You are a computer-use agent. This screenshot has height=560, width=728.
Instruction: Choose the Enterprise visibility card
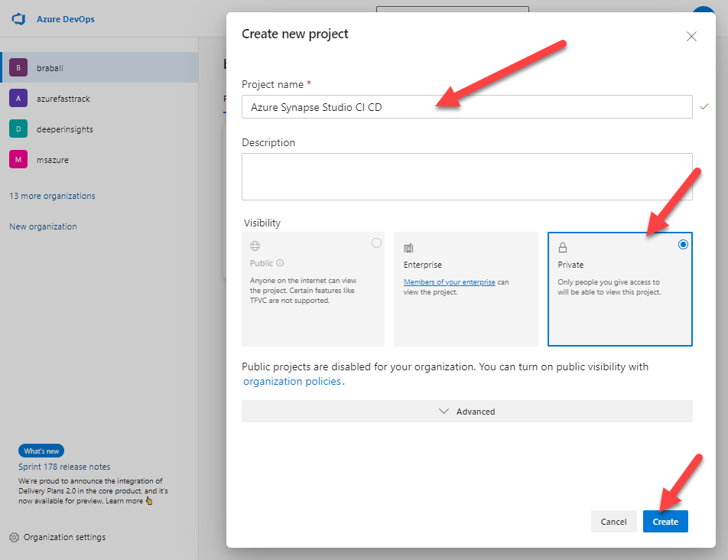coord(466,289)
